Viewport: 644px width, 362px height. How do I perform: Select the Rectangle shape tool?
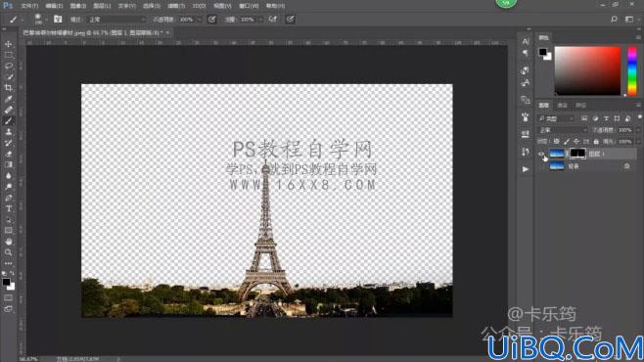[x=8, y=231]
